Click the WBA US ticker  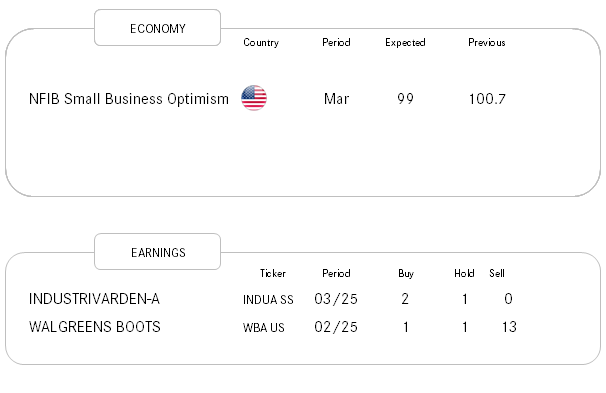tap(264, 328)
